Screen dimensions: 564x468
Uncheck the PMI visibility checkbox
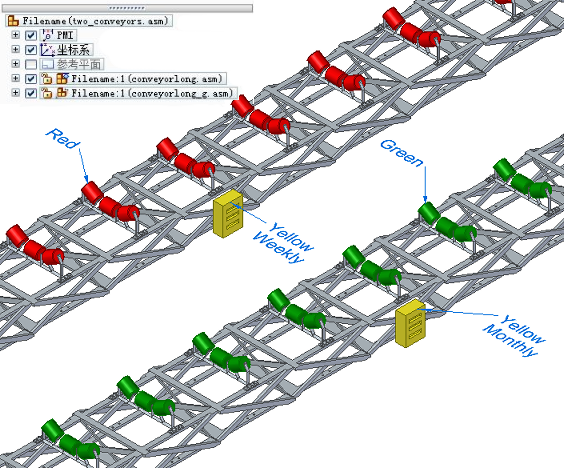[31, 35]
